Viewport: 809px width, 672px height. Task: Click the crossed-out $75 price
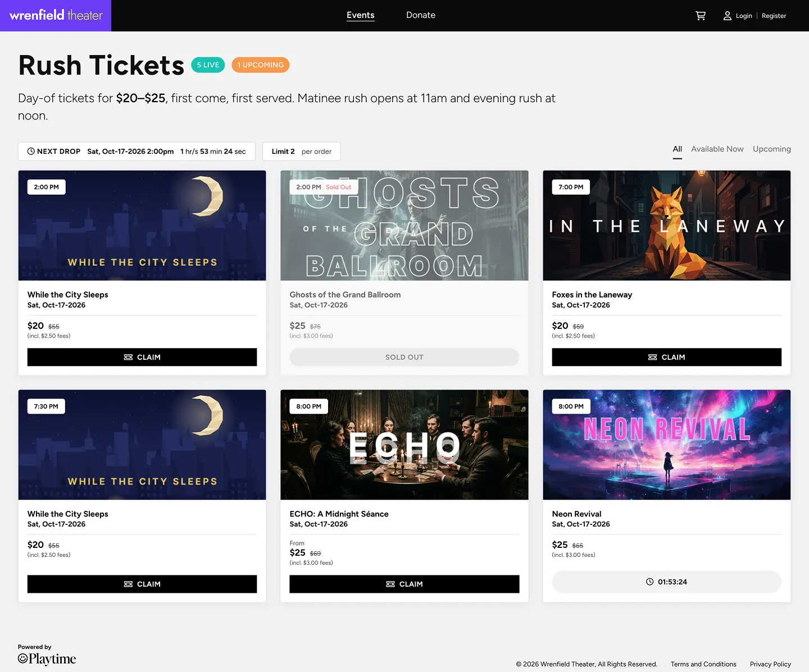pyautogui.click(x=316, y=327)
